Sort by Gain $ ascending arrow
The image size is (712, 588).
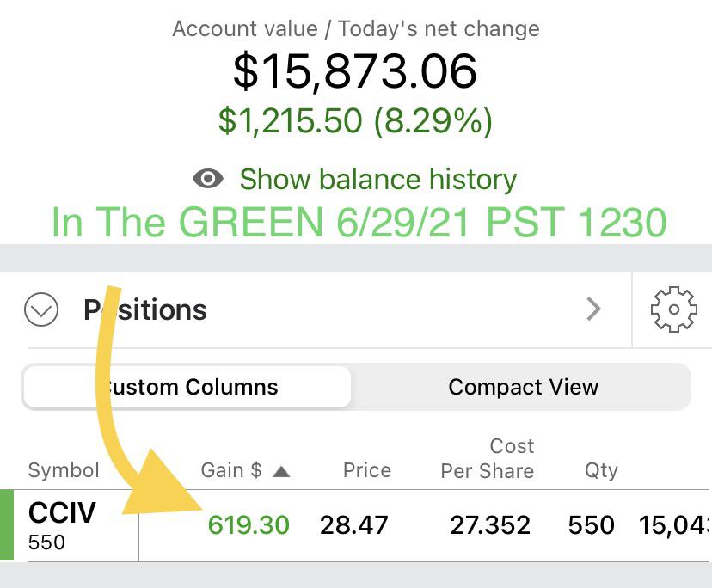[281, 470]
